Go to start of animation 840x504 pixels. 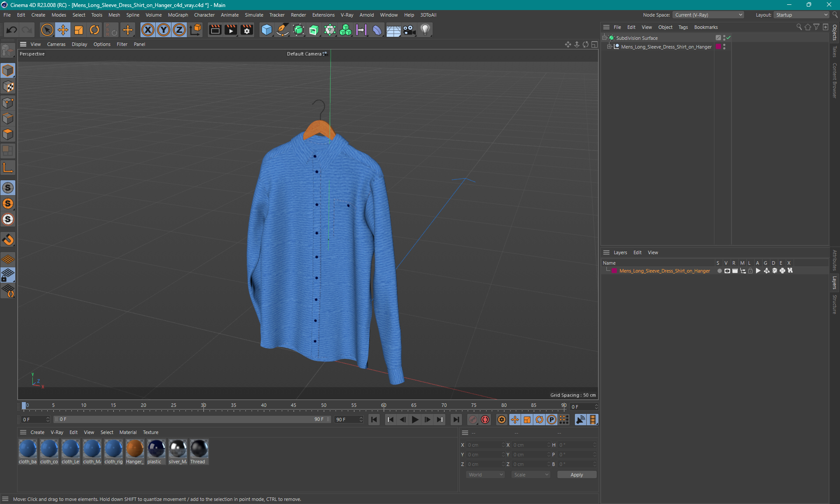[374, 420]
